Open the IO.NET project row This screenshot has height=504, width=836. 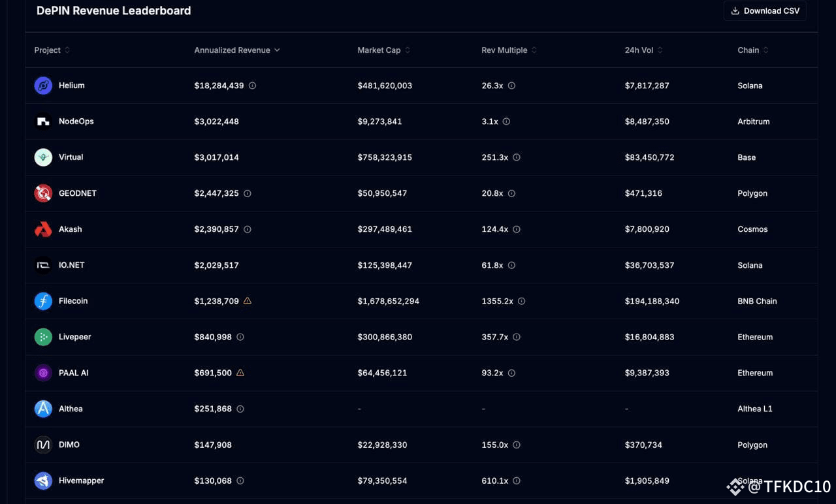(x=421, y=265)
